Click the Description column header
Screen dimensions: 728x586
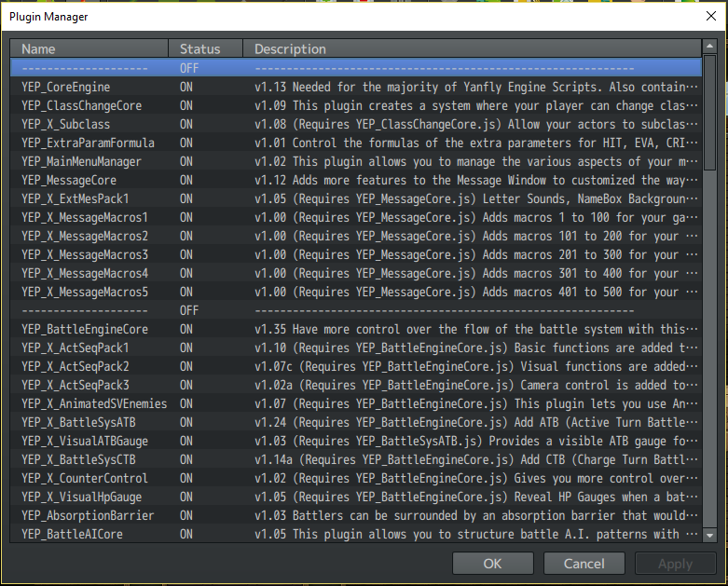click(473, 48)
